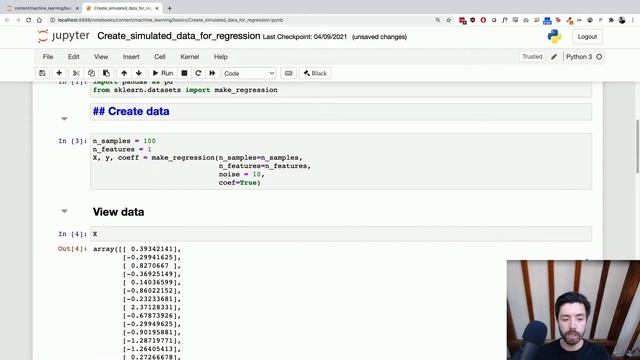Open the View menu
Viewport: 640px width, 360px height.
point(101,57)
